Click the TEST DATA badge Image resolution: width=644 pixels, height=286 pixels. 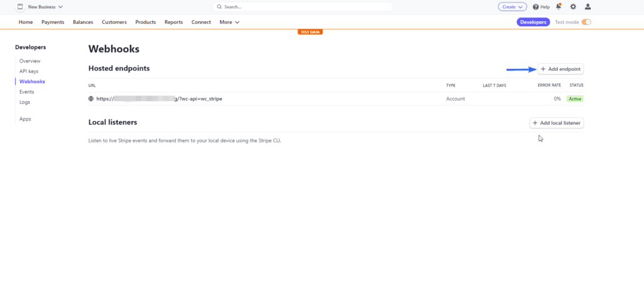click(310, 32)
